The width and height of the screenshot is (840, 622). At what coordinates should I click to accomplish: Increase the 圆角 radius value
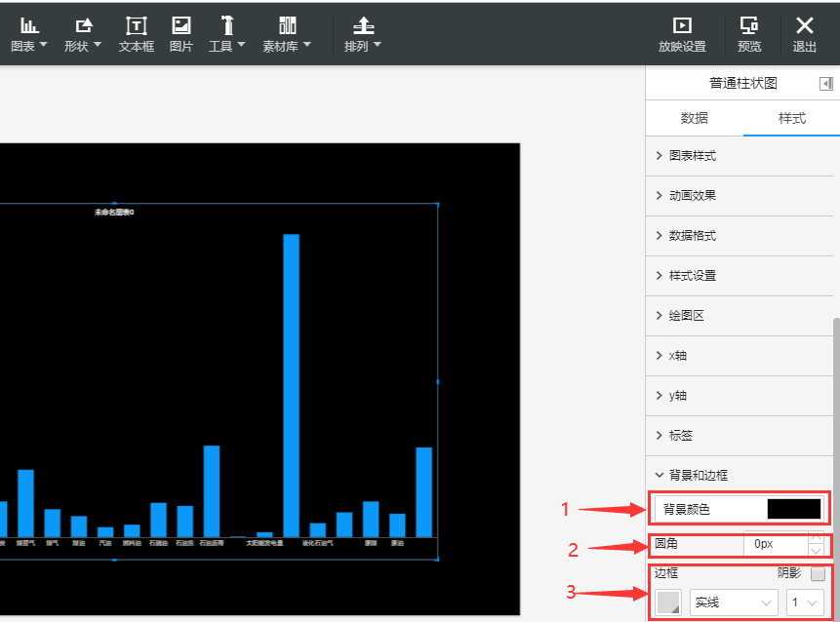[816, 537]
